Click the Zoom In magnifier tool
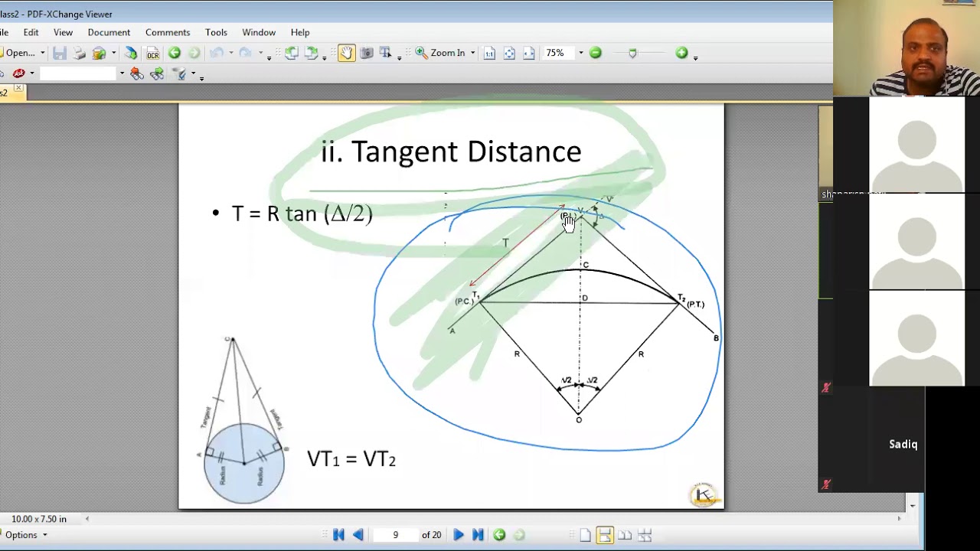 point(441,53)
